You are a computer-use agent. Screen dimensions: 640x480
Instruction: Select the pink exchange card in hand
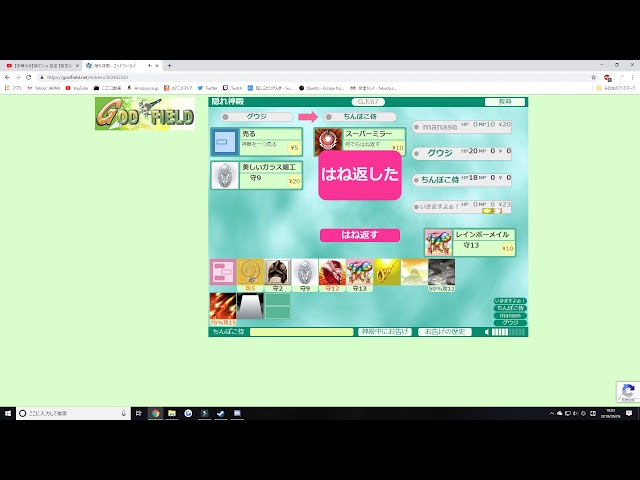pyautogui.click(x=223, y=272)
